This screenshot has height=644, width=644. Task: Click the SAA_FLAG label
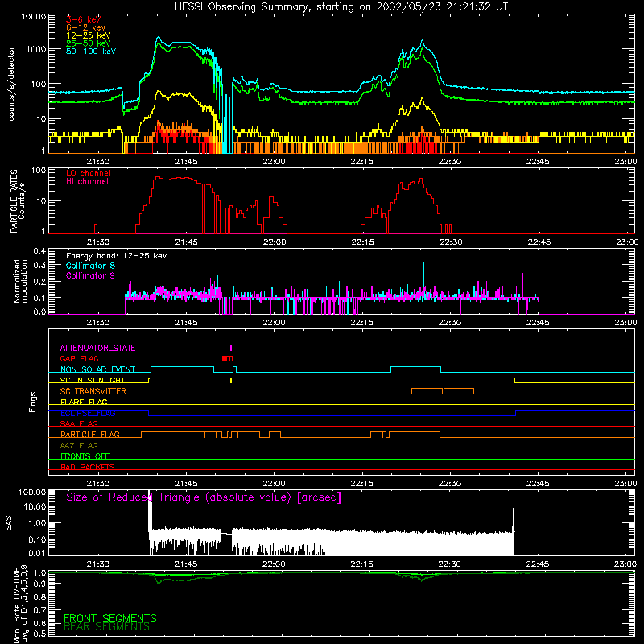pyautogui.click(x=79, y=423)
